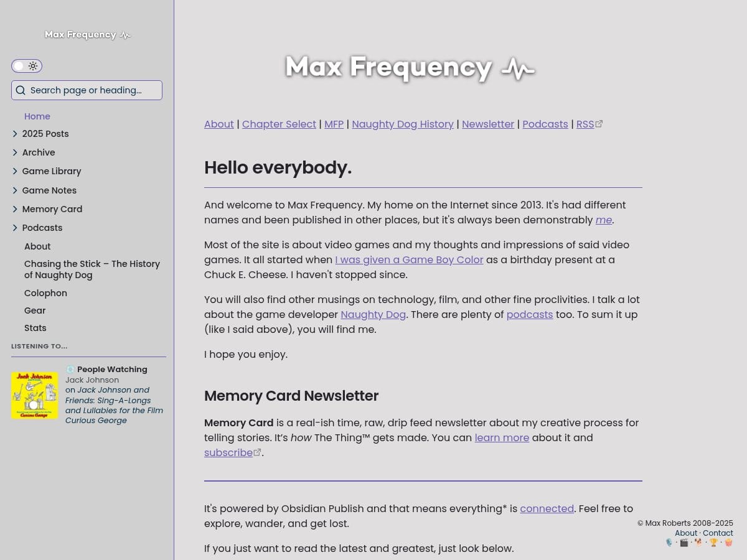Click the large Max Frequency banner logo

pos(410,68)
